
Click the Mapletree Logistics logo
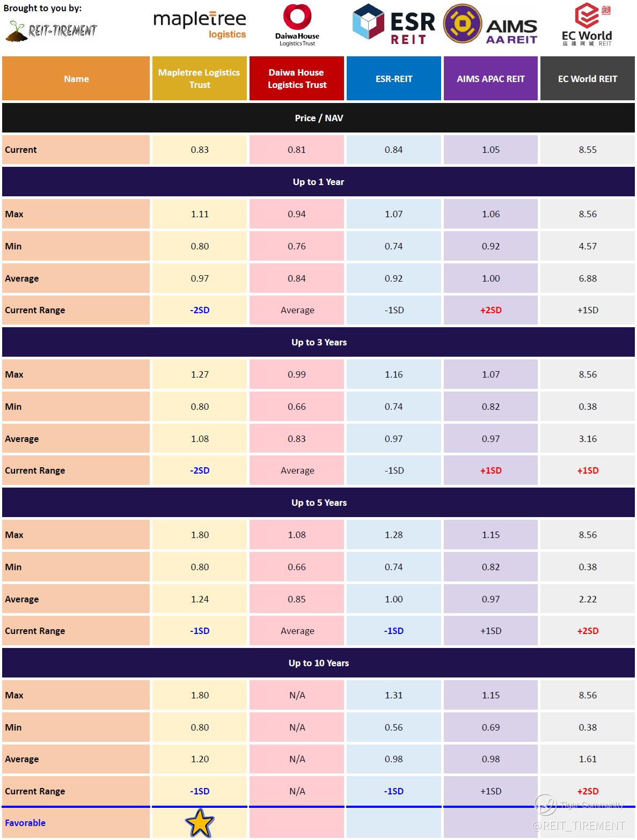(x=200, y=25)
